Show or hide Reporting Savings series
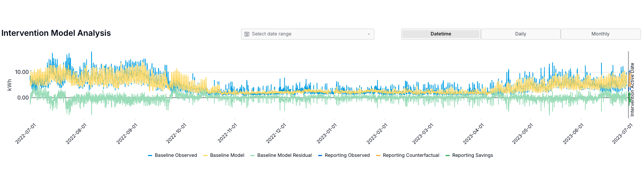644x187 pixels. pos(472,155)
